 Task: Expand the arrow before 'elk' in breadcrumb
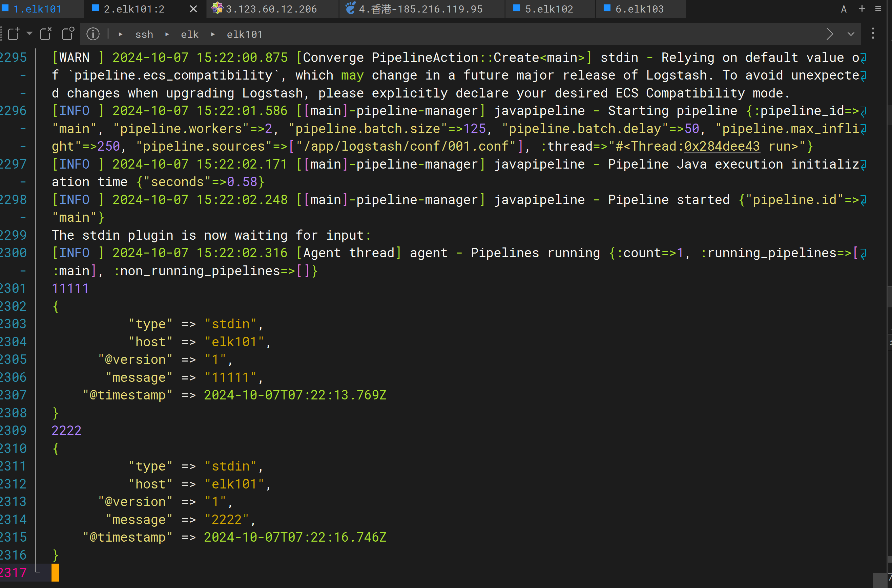[167, 34]
